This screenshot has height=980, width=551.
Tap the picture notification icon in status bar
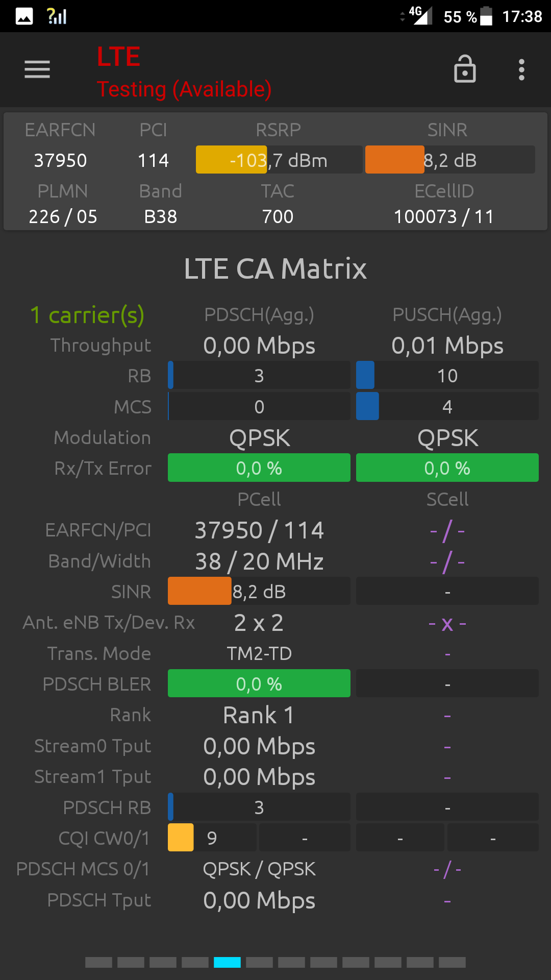(24, 16)
